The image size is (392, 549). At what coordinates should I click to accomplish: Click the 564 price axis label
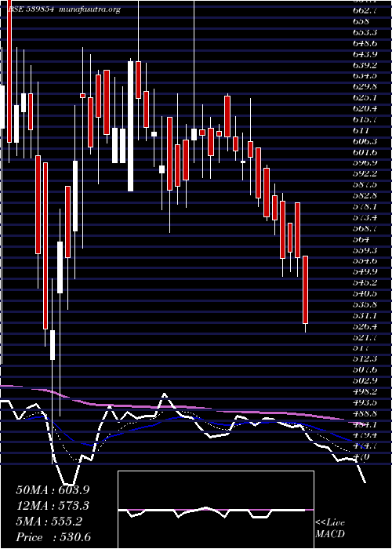pos(361,239)
